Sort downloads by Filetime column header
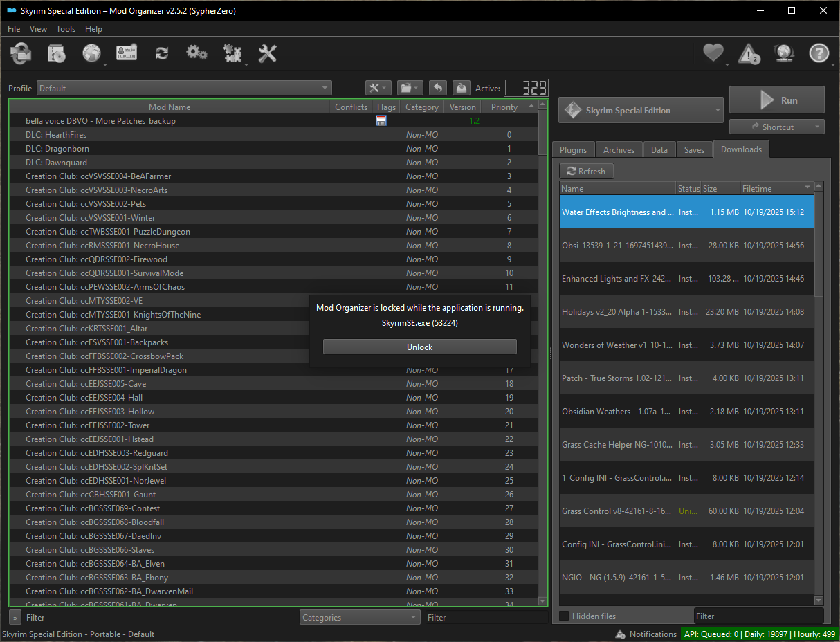The image size is (840, 642). coord(776,188)
